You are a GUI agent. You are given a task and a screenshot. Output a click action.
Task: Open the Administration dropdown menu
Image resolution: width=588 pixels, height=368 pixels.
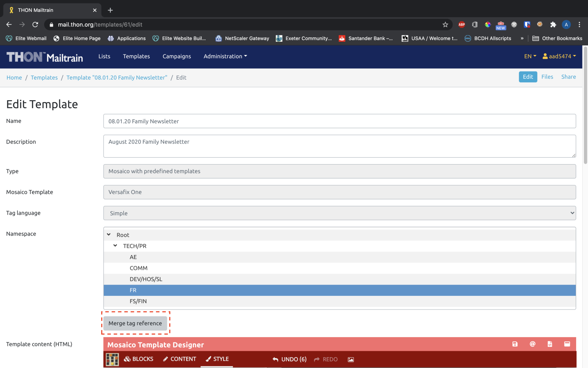[225, 56]
